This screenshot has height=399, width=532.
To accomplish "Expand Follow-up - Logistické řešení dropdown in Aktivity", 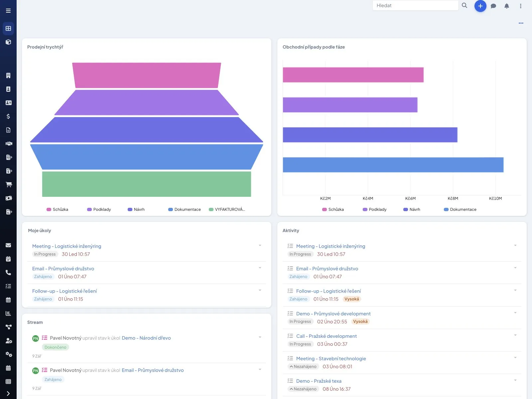I will [x=515, y=290].
